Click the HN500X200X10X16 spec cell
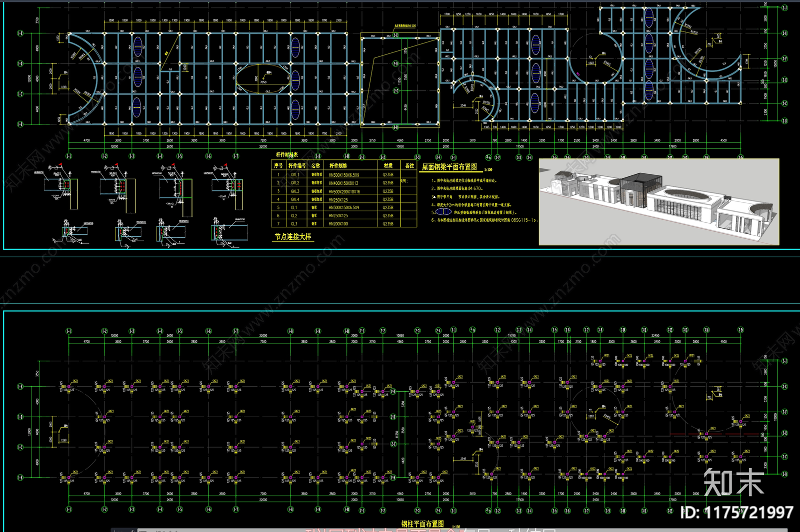Image resolution: width=800 pixels, height=532 pixels. [x=344, y=191]
